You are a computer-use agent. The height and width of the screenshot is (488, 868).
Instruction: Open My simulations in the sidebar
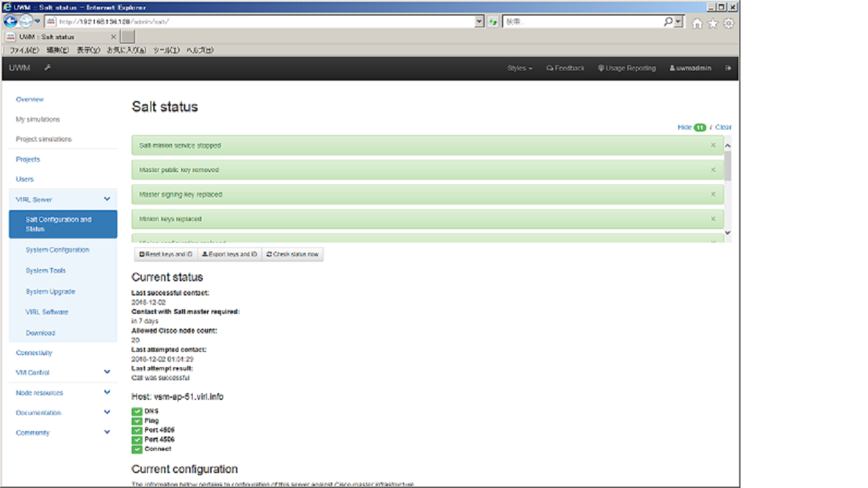coord(38,119)
